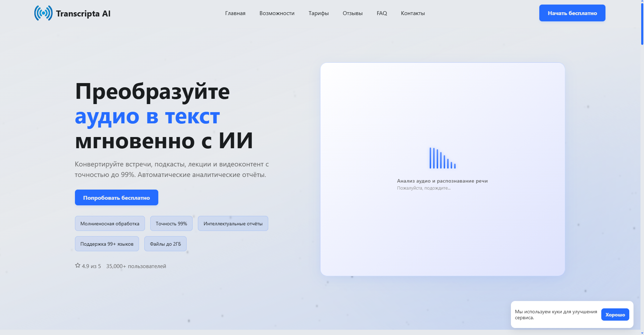
Task: Select the Молниеносная обработка chip
Action: click(110, 223)
